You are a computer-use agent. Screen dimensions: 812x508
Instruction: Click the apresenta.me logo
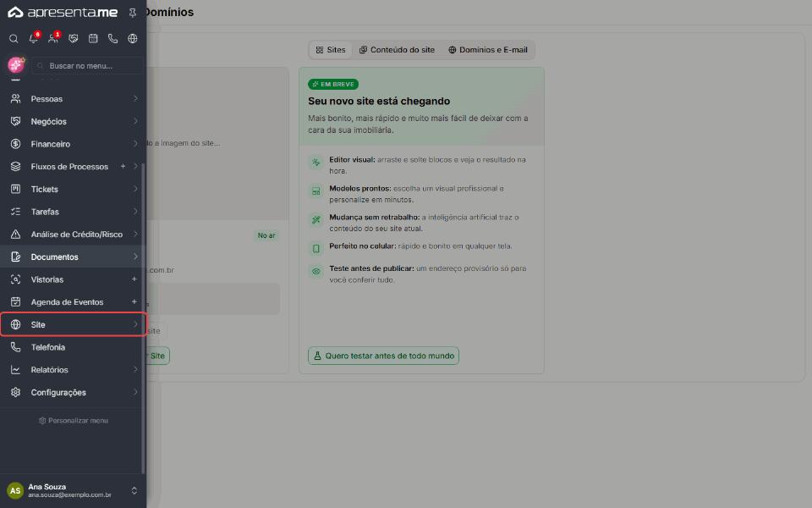click(63, 13)
